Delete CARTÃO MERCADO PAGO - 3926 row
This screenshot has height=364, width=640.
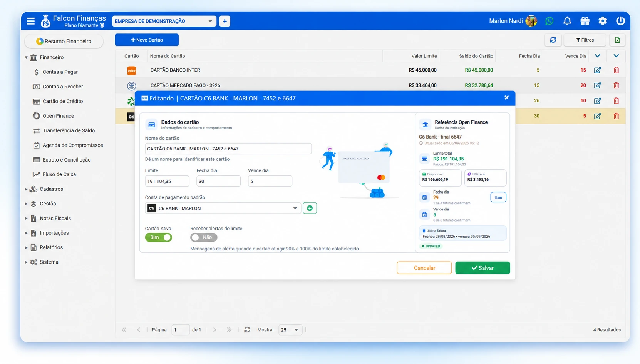tap(616, 85)
